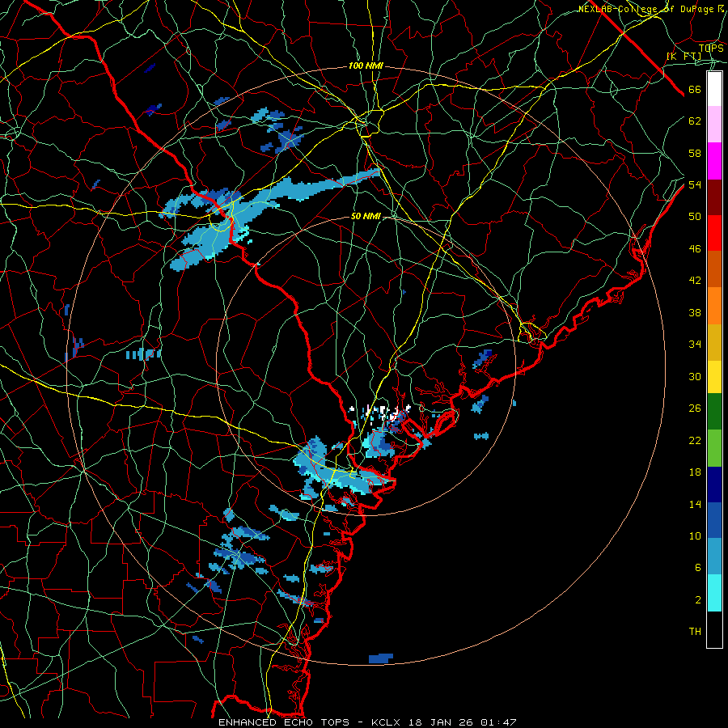Screen dimensions: 728x728
Task: Click the navy 14-18 kft legend swatch
Action: pos(714,485)
